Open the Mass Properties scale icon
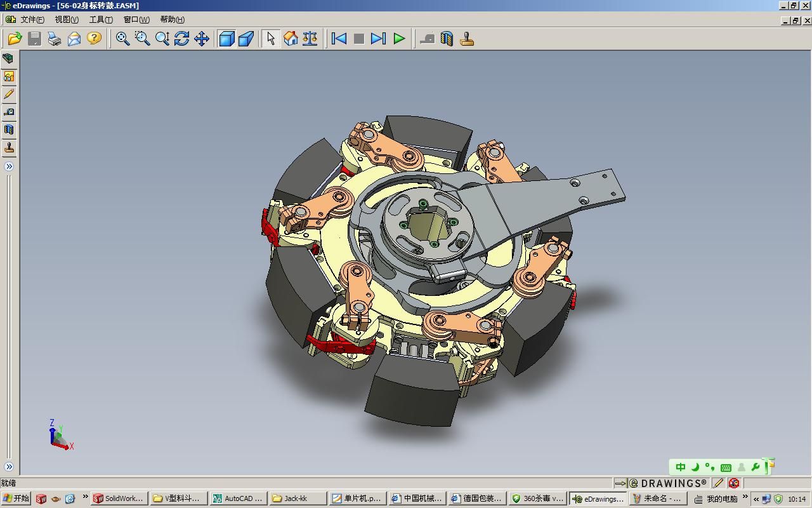Image resolution: width=812 pixels, height=508 pixels. pos(310,39)
